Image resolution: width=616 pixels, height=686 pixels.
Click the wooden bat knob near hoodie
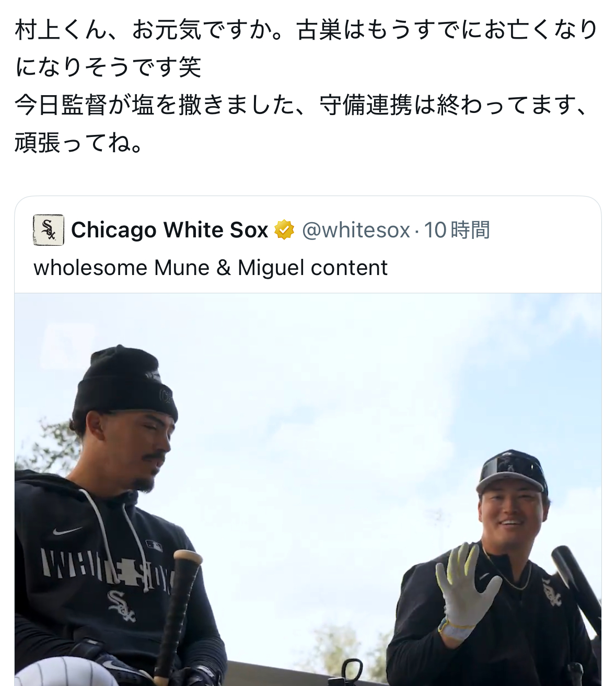pyautogui.click(x=187, y=557)
